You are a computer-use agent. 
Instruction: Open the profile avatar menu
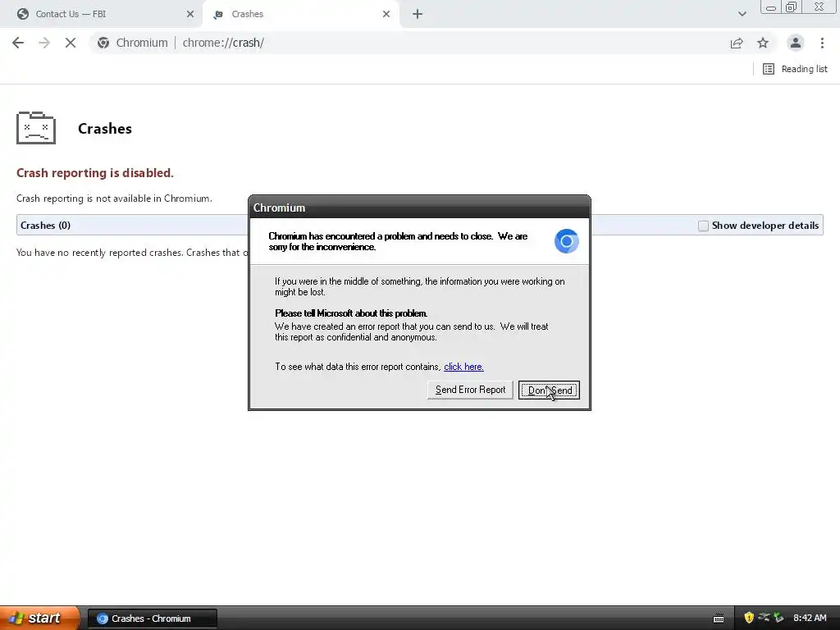[796, 43]
